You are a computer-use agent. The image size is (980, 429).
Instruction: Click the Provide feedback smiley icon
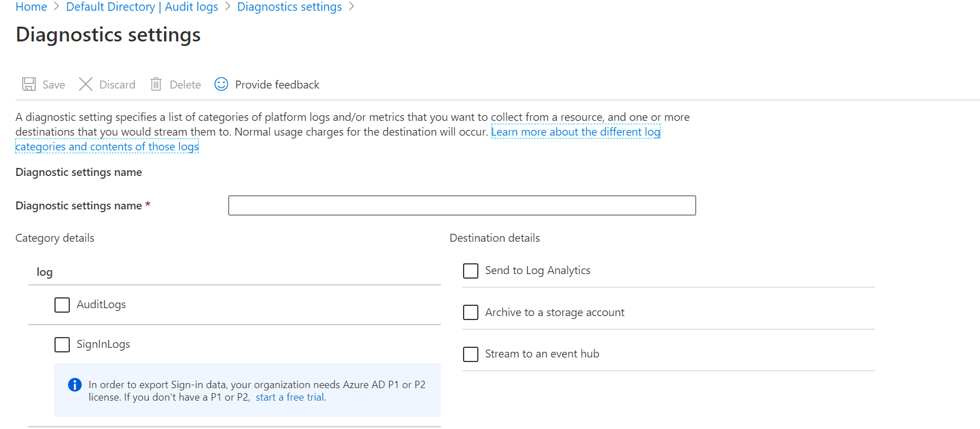221,85
